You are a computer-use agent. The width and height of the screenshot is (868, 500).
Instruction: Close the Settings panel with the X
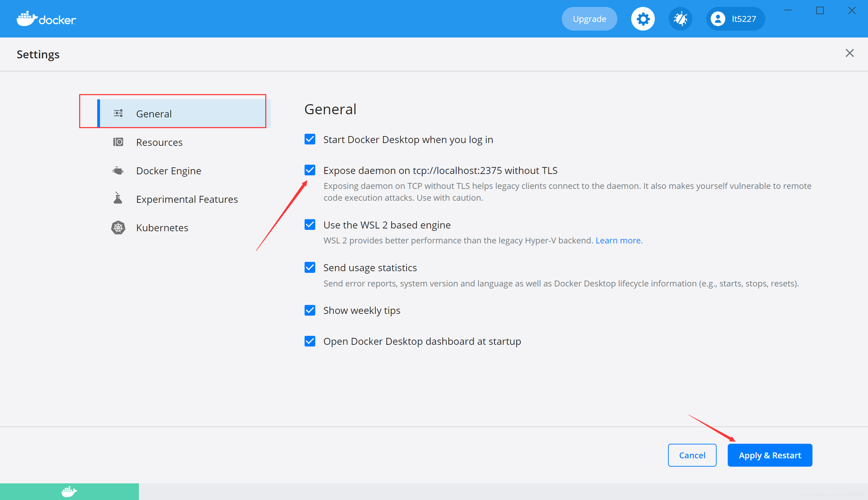[849, 53]
